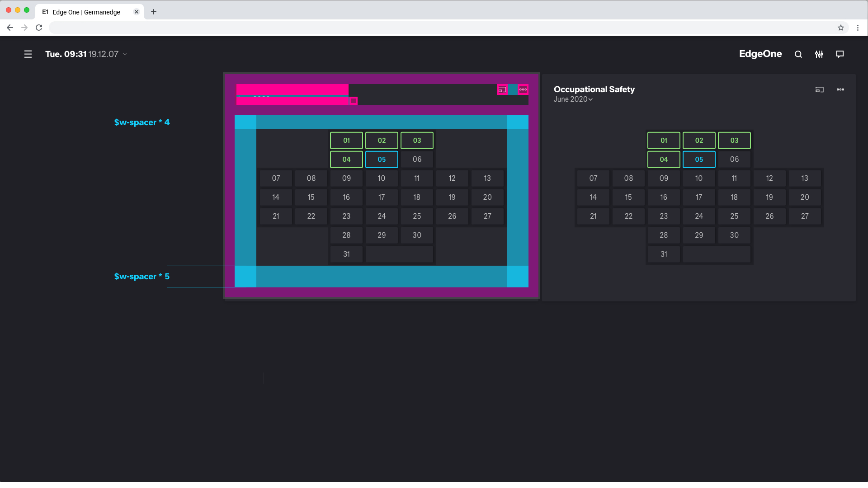Click green day 01 in right calendar
This screenshot has height=488, width=868.
click(664, 141)
